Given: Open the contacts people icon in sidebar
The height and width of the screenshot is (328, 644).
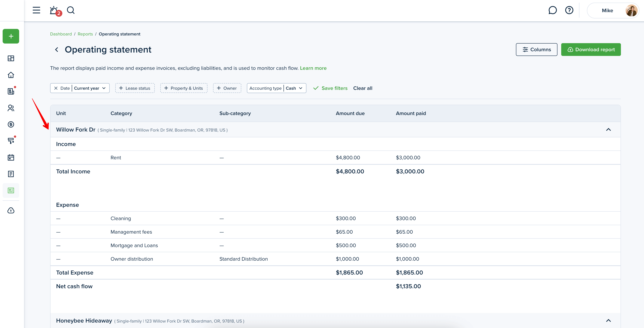Looking at the screenshot, I should [11, 108].
